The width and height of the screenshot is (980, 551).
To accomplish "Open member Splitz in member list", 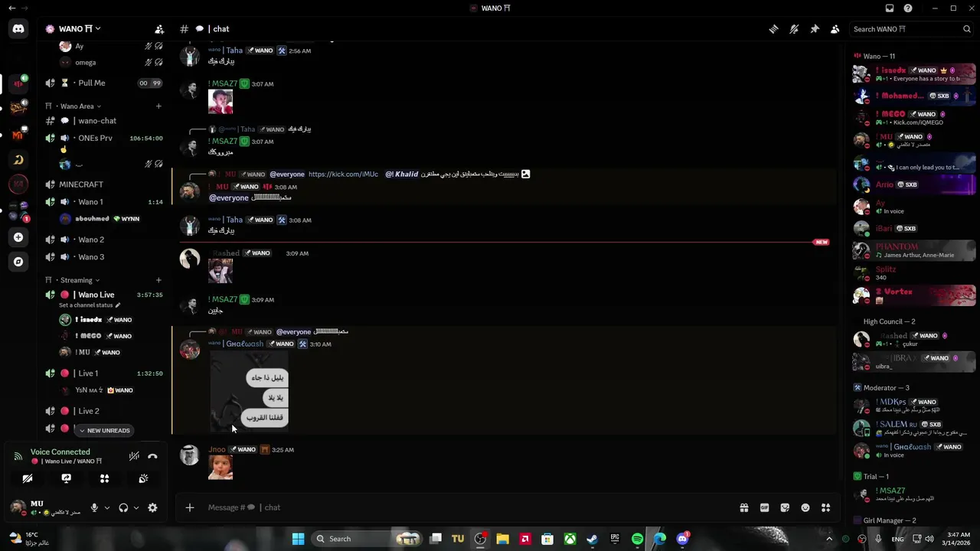I will tap(914, 272).
